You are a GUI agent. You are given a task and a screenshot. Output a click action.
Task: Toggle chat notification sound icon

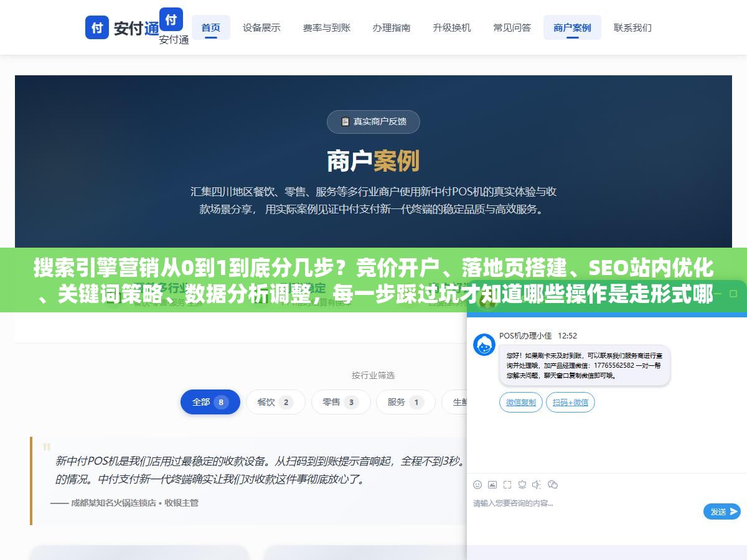(x=537, y=485)
